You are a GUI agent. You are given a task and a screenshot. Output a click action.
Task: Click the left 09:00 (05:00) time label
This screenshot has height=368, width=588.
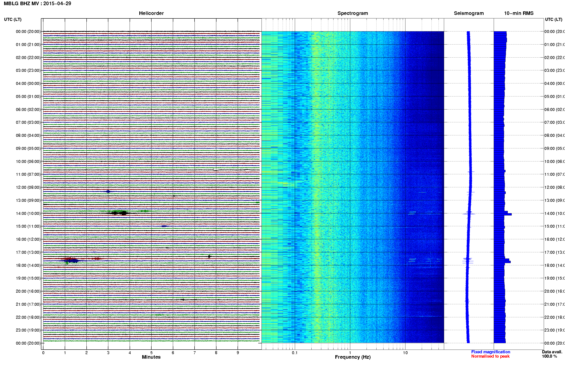pyautogui.click(x=28, y=148)
